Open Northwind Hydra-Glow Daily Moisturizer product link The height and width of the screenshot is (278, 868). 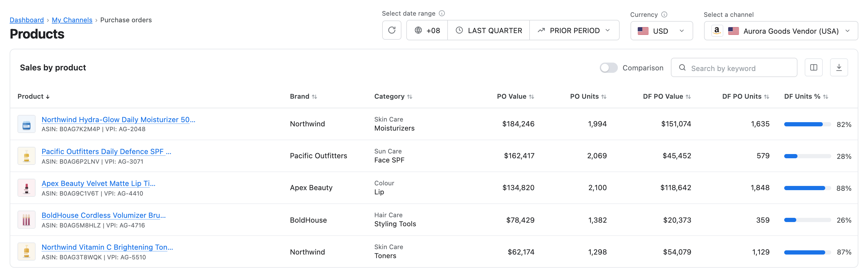pyautogui.click(x=118, y=119)
